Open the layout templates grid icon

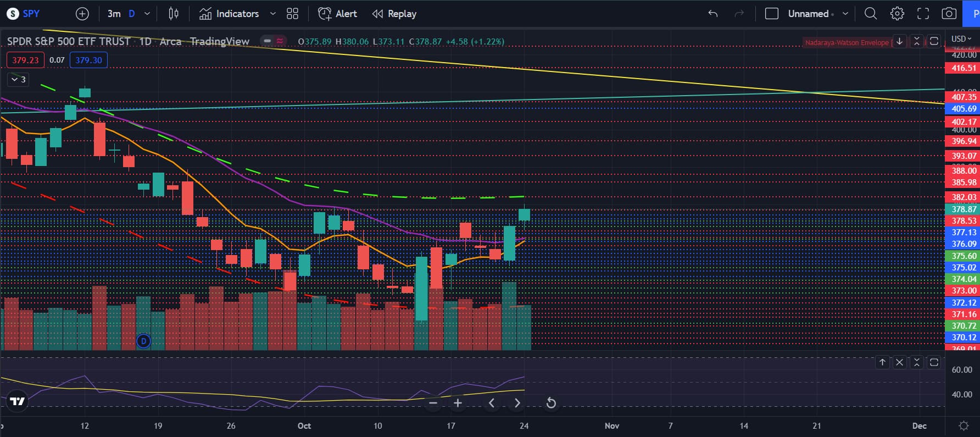click(x=292, y=14)
